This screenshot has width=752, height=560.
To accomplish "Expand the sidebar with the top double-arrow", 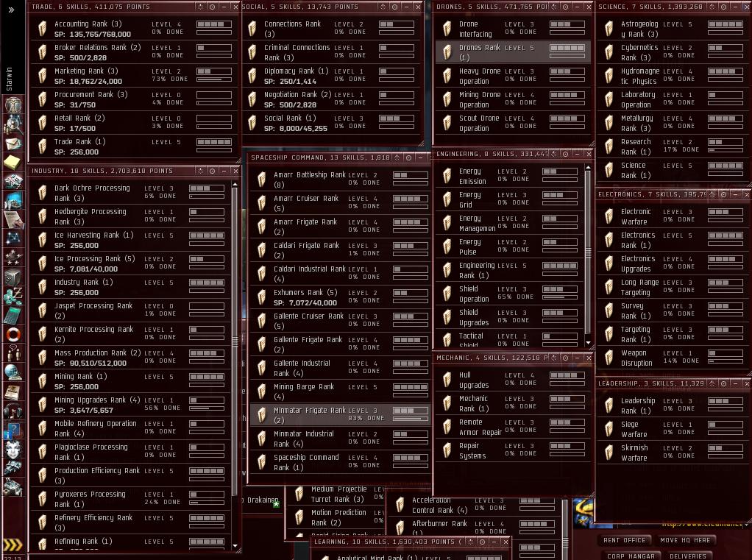I will coord(12,9).
